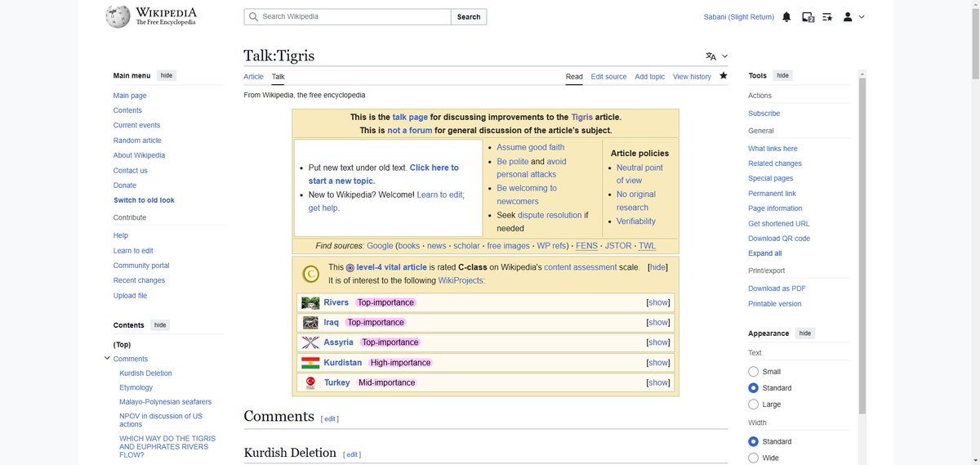The height and width of the screenshot is (465, 980).
Task: Click Download as PDF link
Action: pyautogui.click(x=777, y=288)
